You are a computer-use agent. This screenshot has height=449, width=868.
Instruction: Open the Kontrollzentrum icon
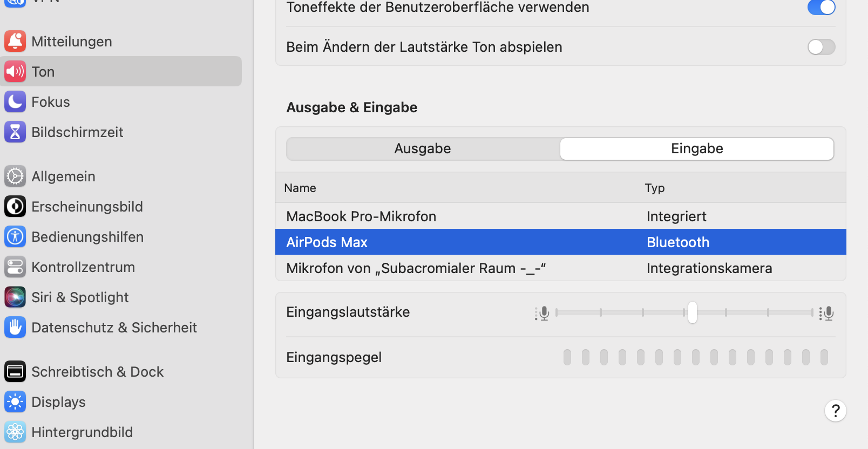click(x=15, y=267)
